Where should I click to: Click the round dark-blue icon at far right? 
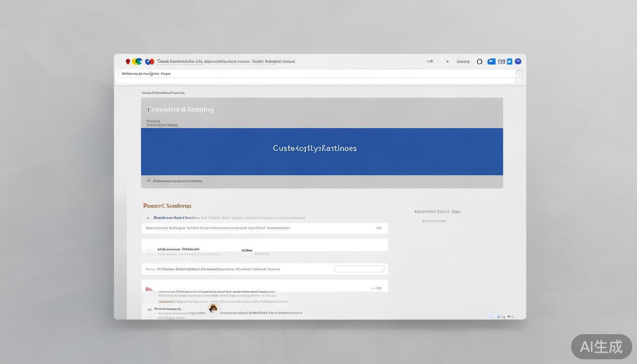[x=518, y=62]
